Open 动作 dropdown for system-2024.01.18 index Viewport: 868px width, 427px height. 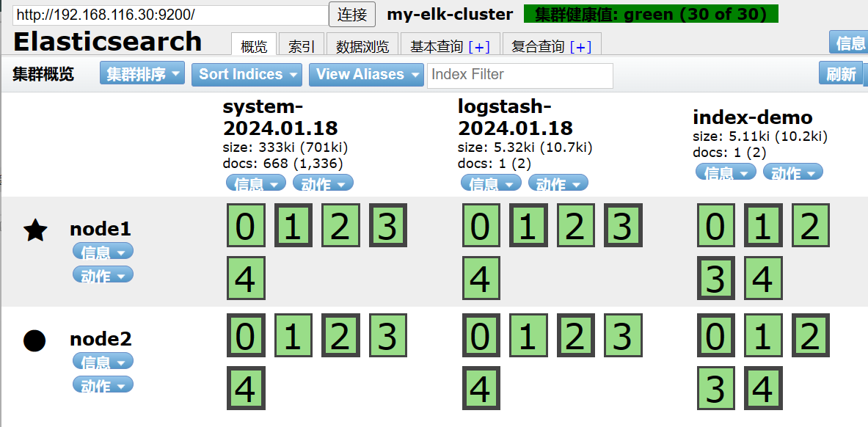click(323, 183)
